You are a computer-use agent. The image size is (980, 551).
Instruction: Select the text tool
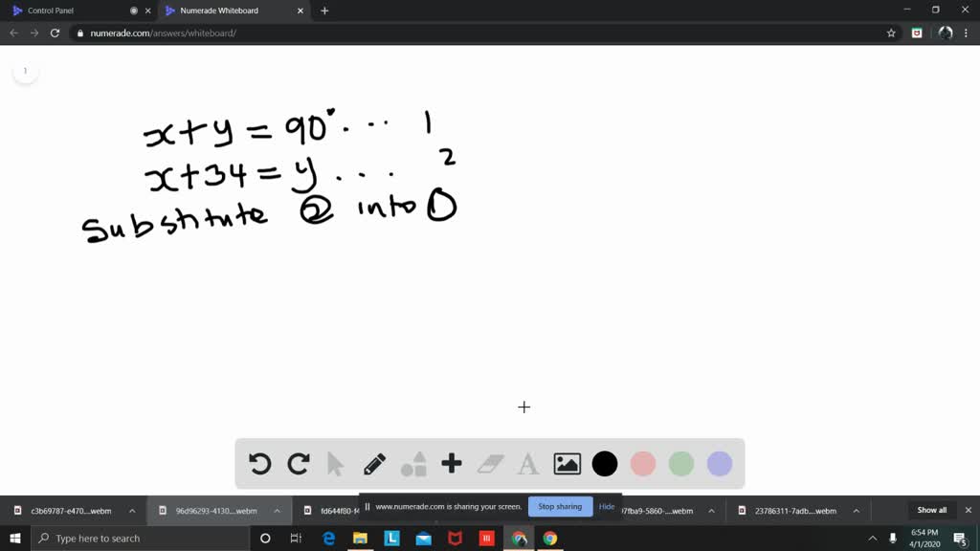tap(527, 464)
